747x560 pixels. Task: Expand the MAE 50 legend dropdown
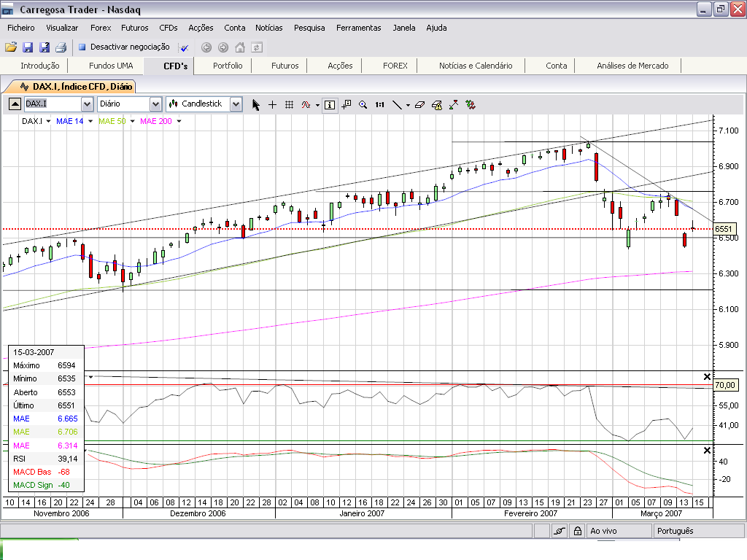click(133, 122)
